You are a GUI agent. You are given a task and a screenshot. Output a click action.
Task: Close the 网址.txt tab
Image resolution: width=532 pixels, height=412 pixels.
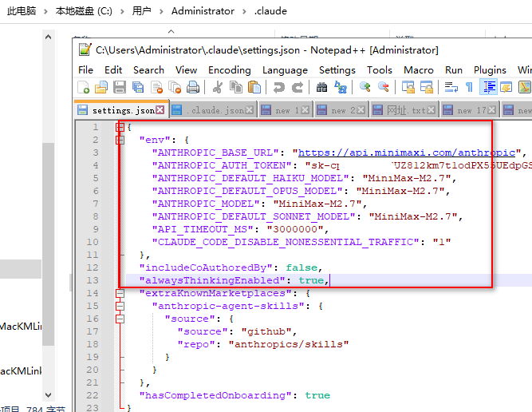[431, 110]
